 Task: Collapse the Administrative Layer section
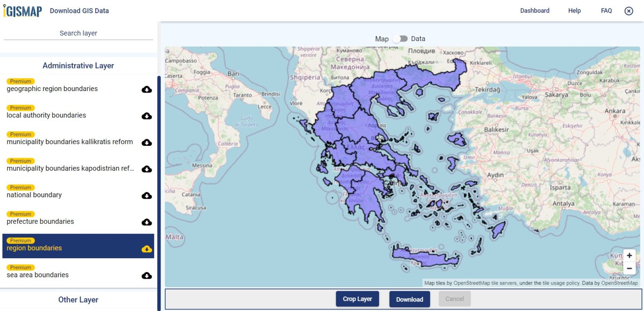click(78, 65)
